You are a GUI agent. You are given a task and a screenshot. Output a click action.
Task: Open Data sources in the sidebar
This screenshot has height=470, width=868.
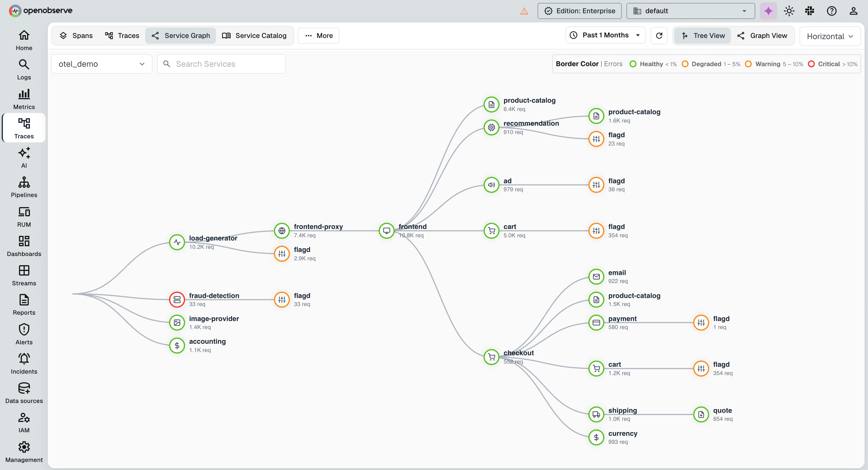tap(24, 393)
